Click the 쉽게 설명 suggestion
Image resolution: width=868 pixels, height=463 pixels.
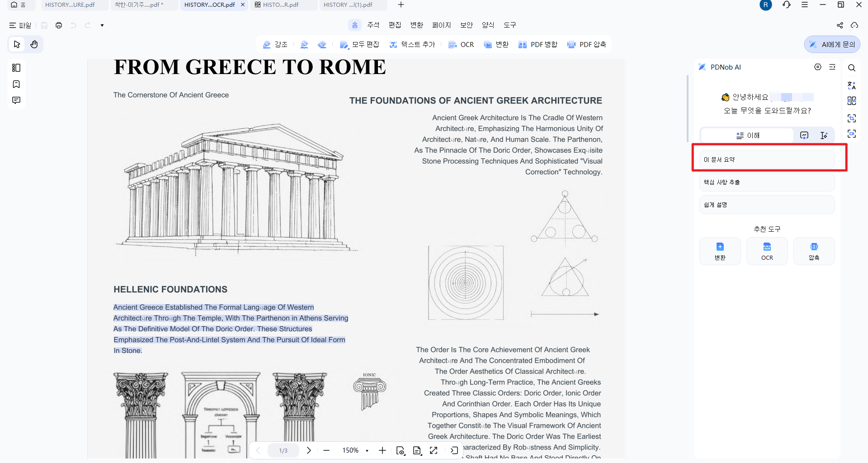(x=767, y=205)
